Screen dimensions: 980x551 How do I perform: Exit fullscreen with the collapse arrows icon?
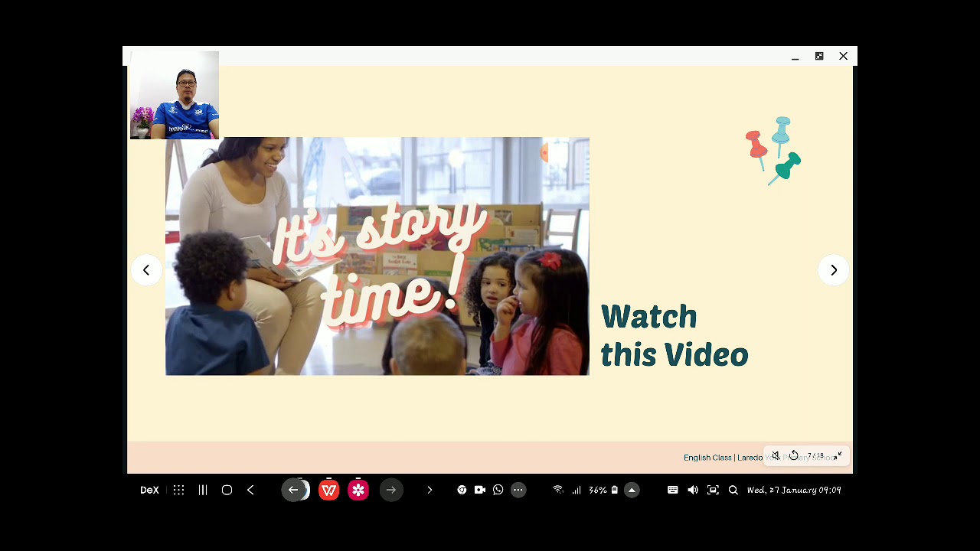click(x=838, y=455)
